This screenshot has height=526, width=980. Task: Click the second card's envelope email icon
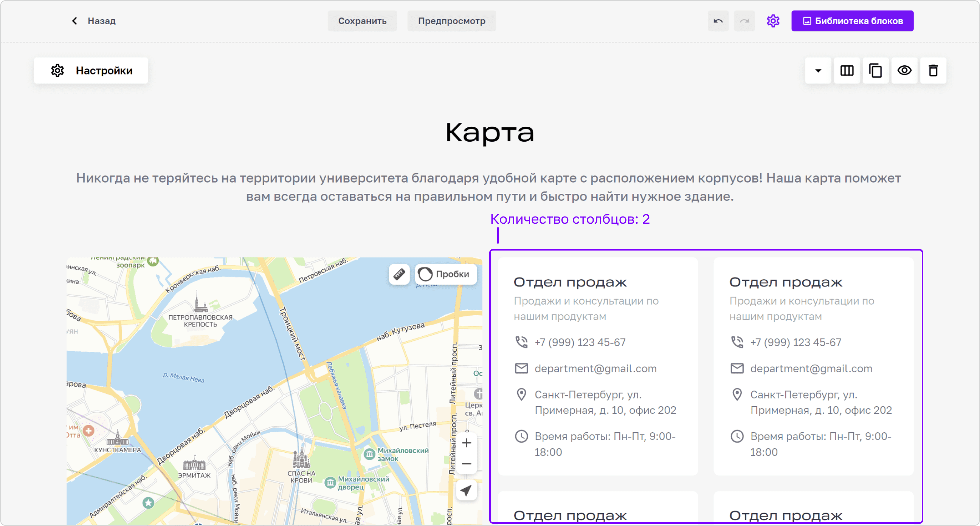(737, 368)
